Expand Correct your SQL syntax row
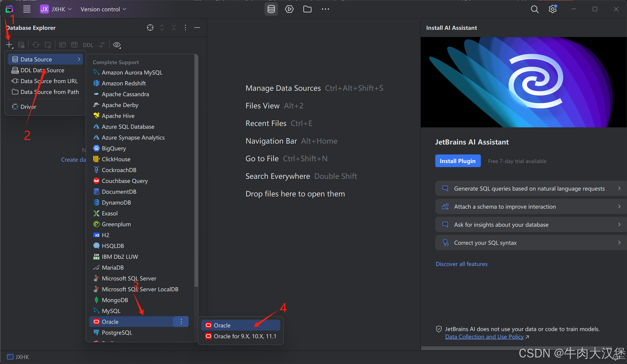 (531, 243)
